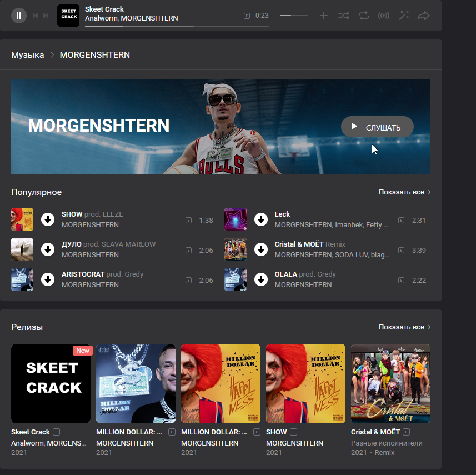Click Skeet Crack release title
This screenshot has height=475, width=476.
31,432
